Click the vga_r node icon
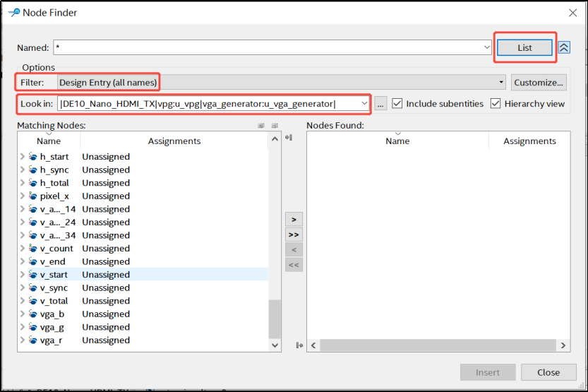The width and height of the screenshot is (588, 392). 33,340
